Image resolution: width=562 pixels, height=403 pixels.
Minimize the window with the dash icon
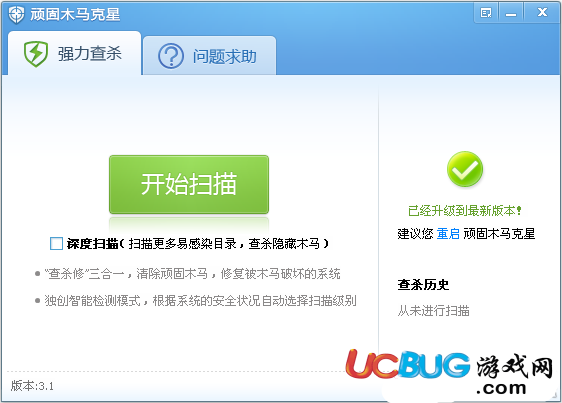(511, 13)
